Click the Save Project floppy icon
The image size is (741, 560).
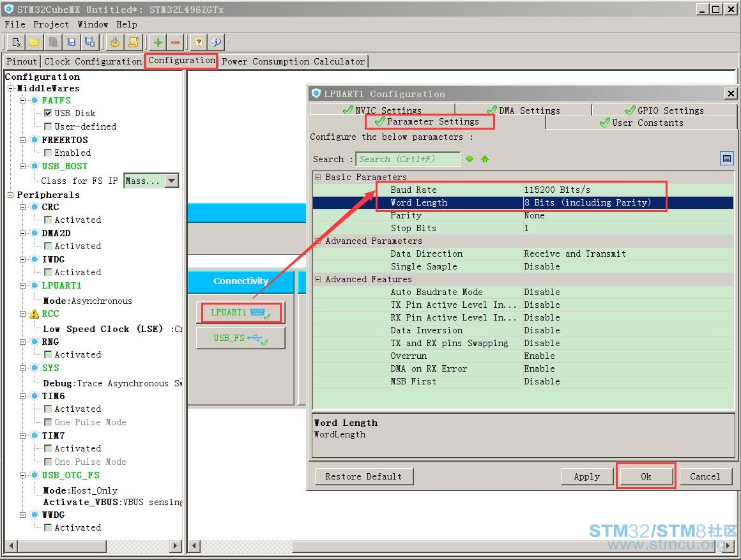(x=72, y=43)
